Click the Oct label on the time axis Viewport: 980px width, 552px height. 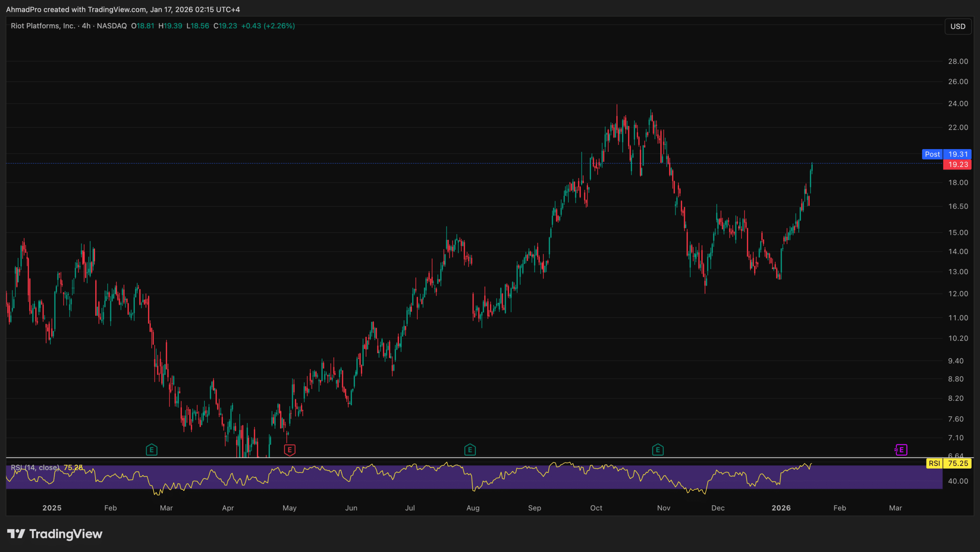596,508
